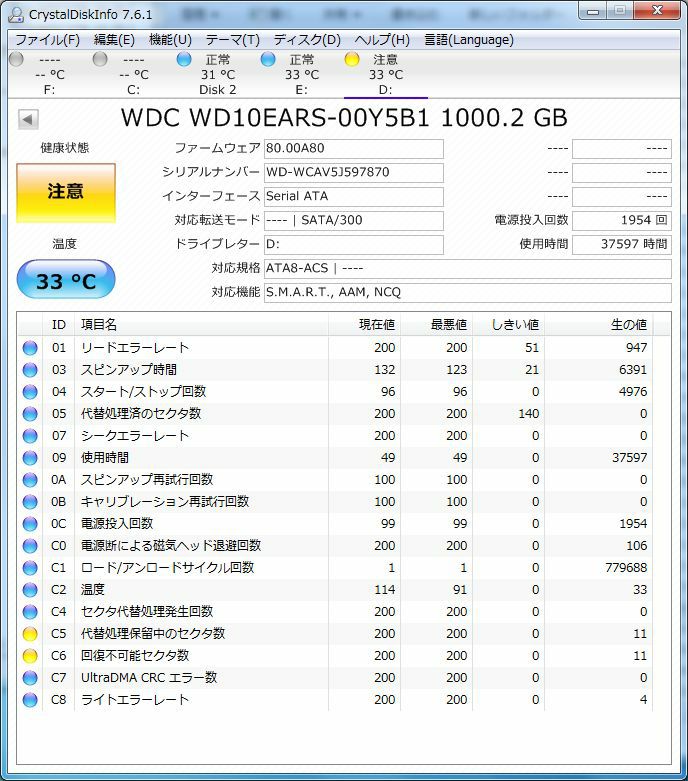Click the previous disk arrow button

(x=28, y=119)
